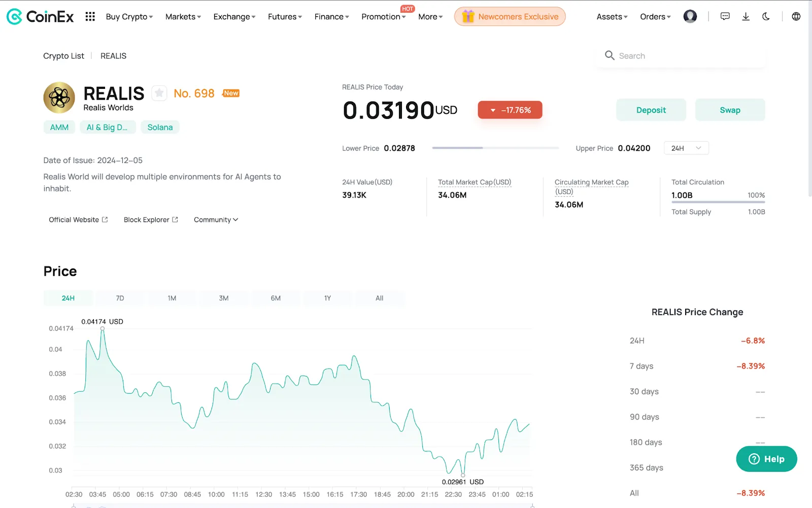Click Block Explorer external link icon

coord(175,219)
